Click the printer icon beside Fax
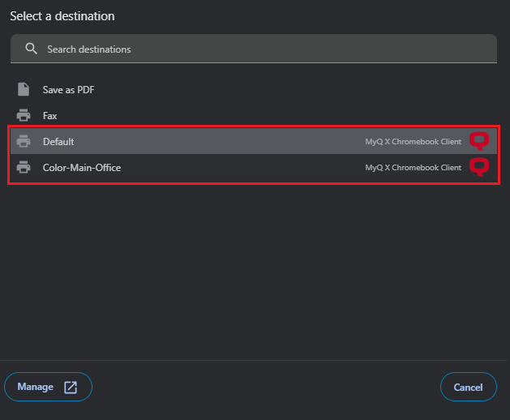Image resolution: width=510 pixels, height=420 pixels. click(x=24, y=116)
